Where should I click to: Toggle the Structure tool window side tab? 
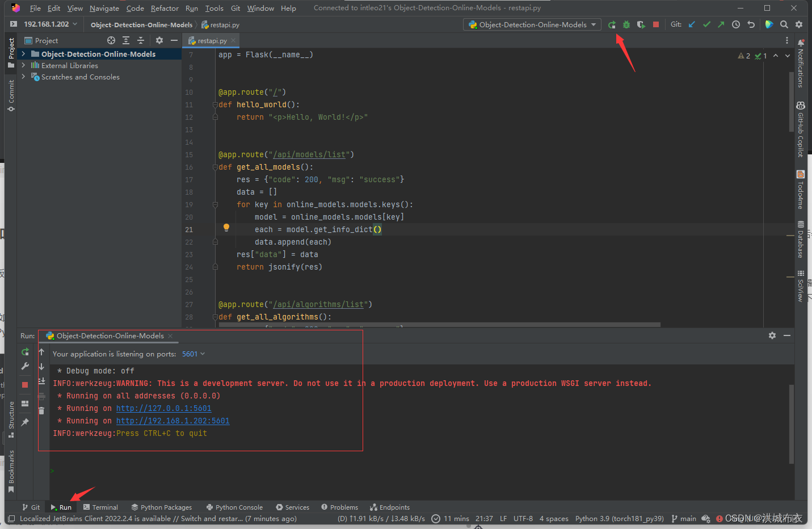point(11,419)
